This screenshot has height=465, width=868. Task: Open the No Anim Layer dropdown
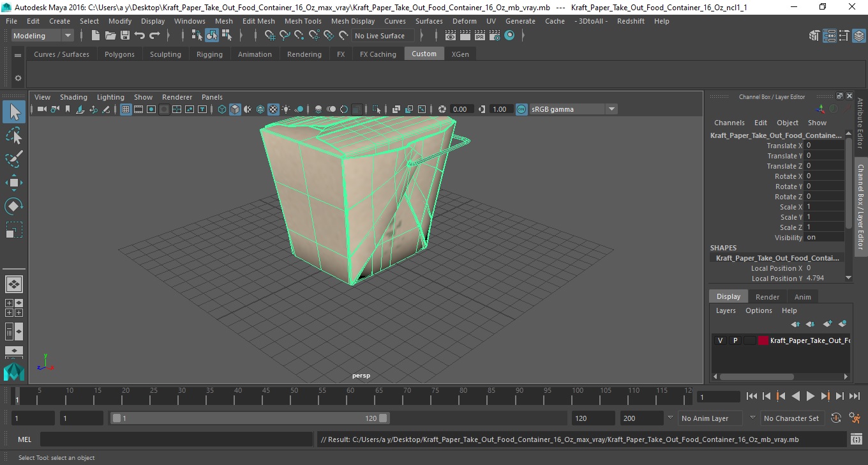click(710, 418)
